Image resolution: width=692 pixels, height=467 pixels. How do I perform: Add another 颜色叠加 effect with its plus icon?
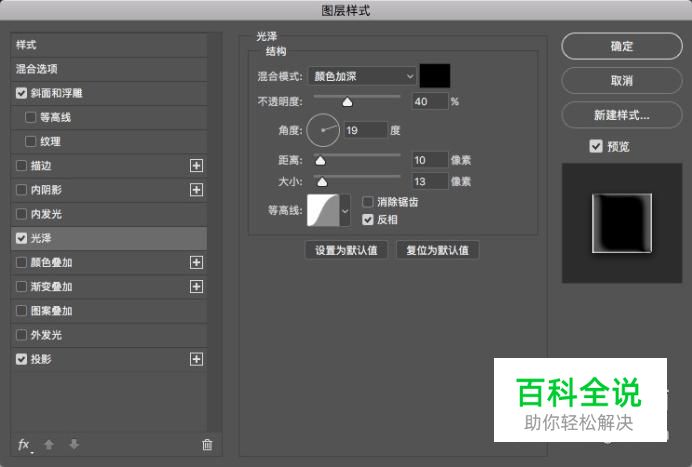click(196, 263)
